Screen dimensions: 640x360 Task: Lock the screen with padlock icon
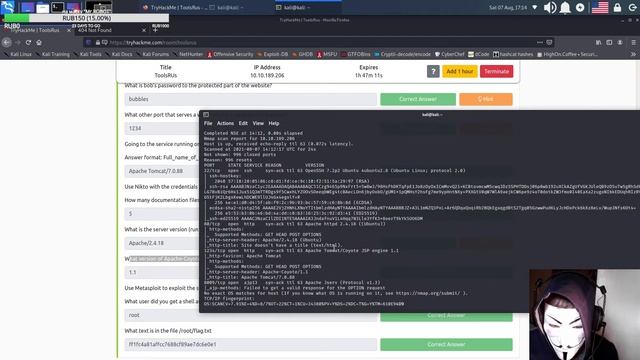[x=617, y=7]
